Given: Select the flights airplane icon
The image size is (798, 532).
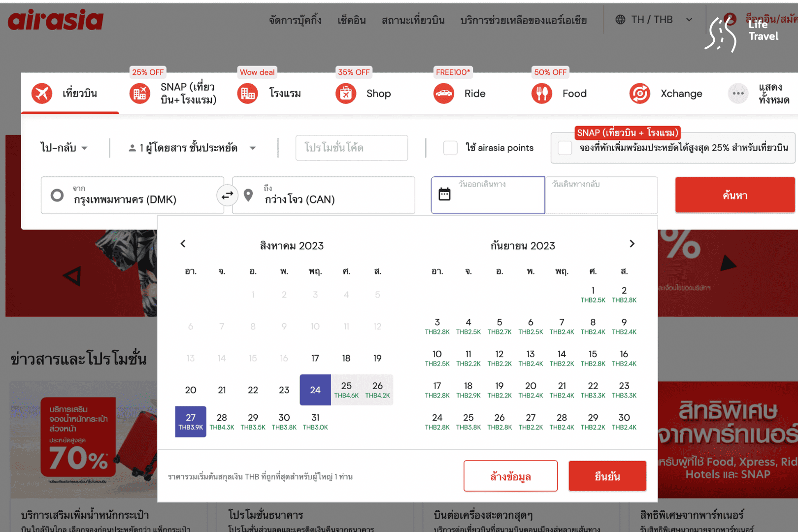Looking at the screenshot, I should coord(42,94).
